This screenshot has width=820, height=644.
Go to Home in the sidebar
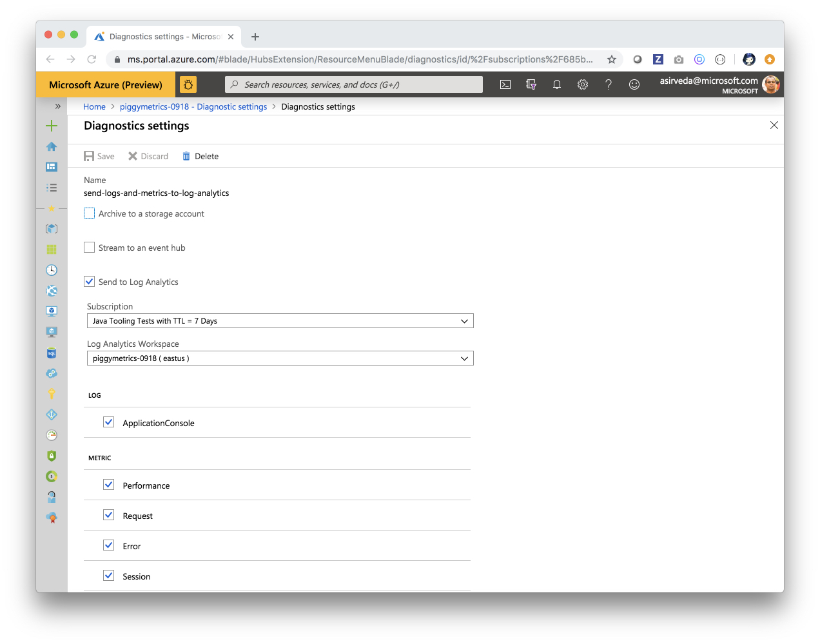pyautogui.click(x=52, y=146)
